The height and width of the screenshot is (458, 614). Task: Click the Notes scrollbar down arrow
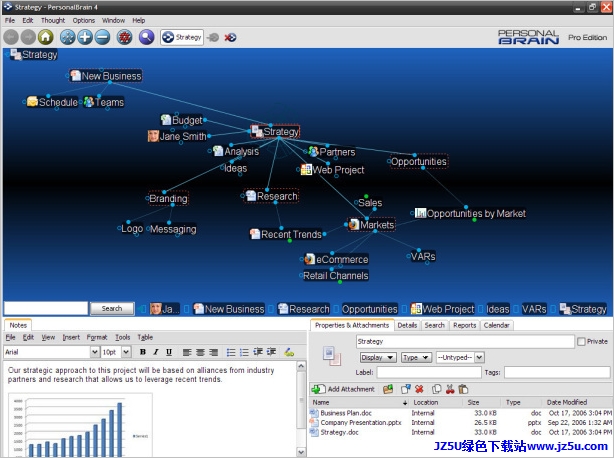pos(301,452)
